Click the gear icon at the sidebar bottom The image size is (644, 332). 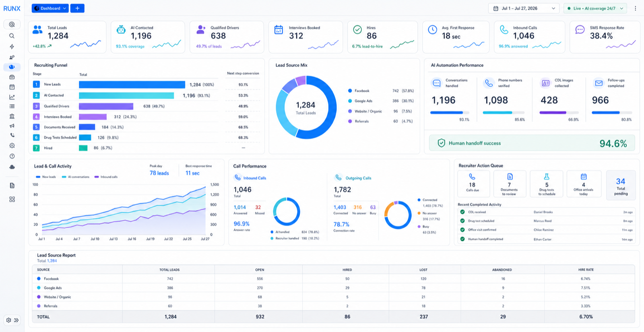(8, 320)
